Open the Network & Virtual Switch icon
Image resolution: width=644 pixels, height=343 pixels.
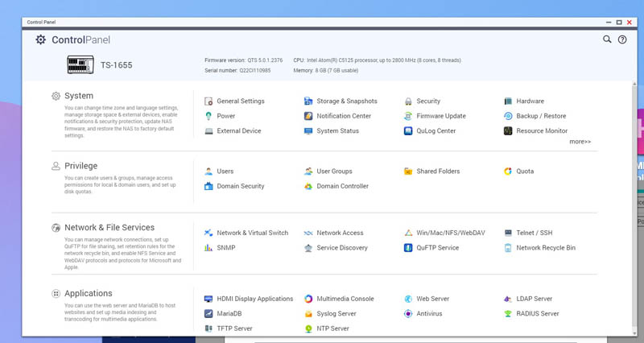pos(209,233)
